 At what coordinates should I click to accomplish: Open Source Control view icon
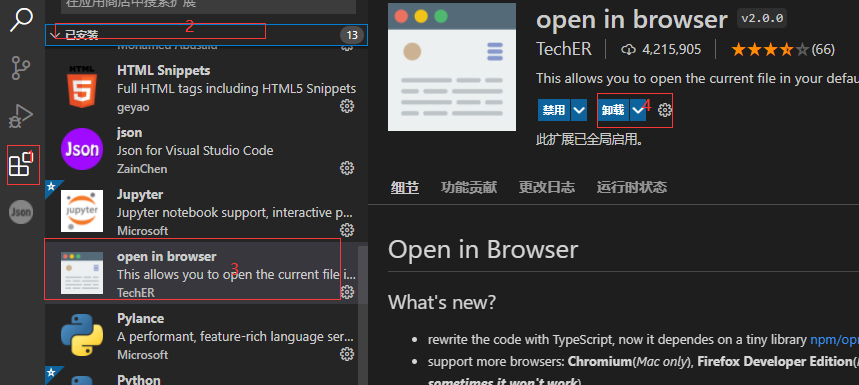[21, 68]
